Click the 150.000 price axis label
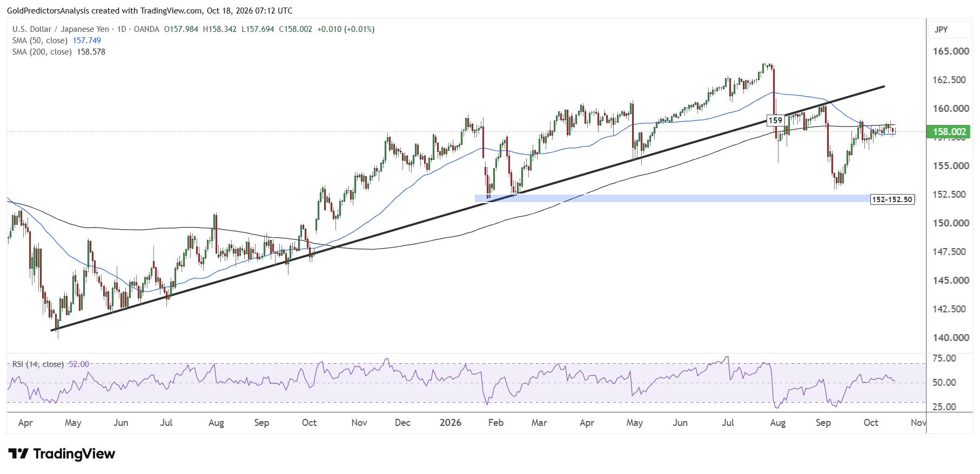 pyautogui.click(x=951, y=223)
